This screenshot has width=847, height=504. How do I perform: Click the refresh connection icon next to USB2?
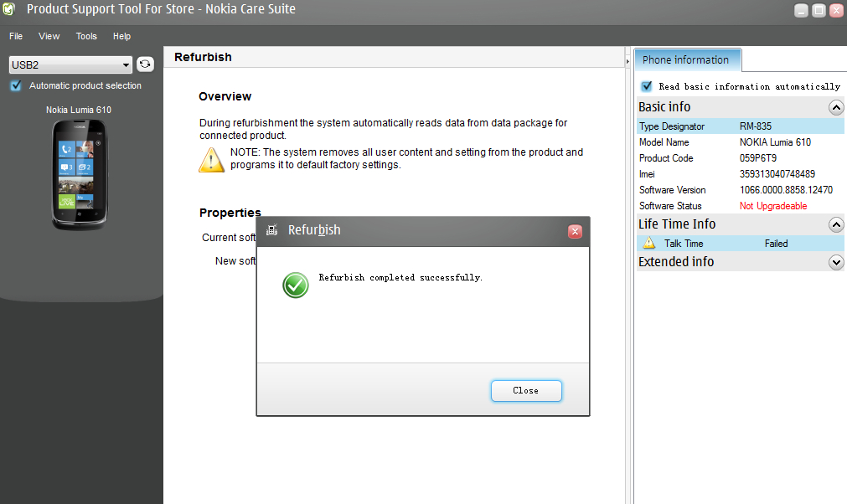point(145,64)
